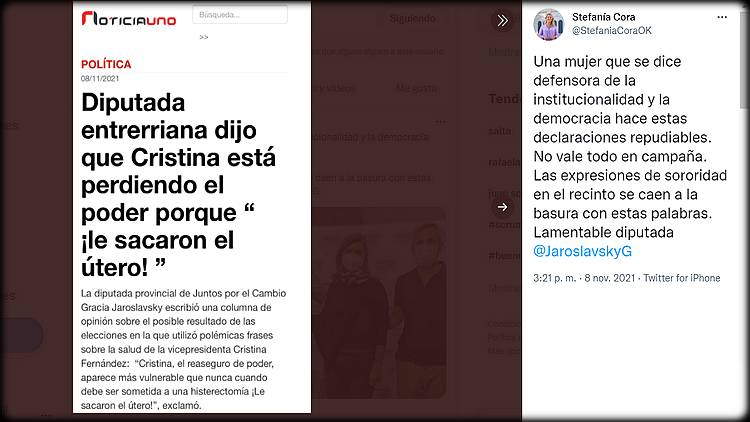Viewport: 750px width, 422px height.
Task: Select the Me gusta tab
Action: click(x=416, y=89)
